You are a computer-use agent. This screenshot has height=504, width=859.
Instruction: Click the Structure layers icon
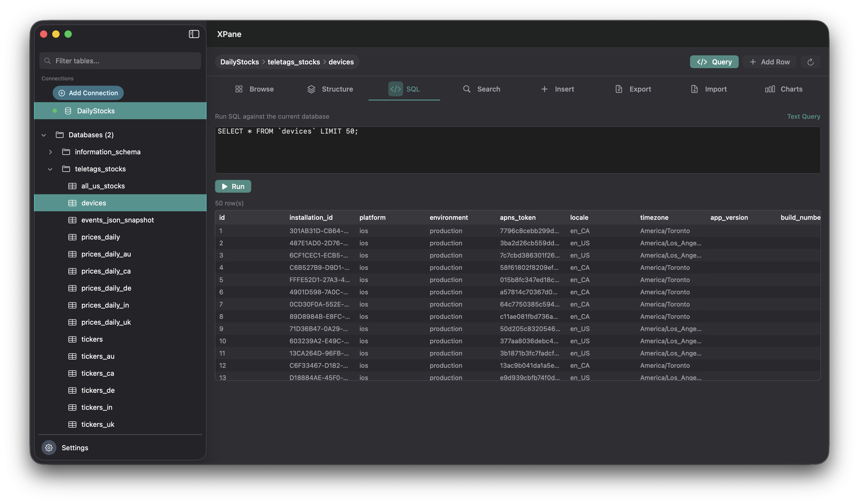(x=311, y=89)
